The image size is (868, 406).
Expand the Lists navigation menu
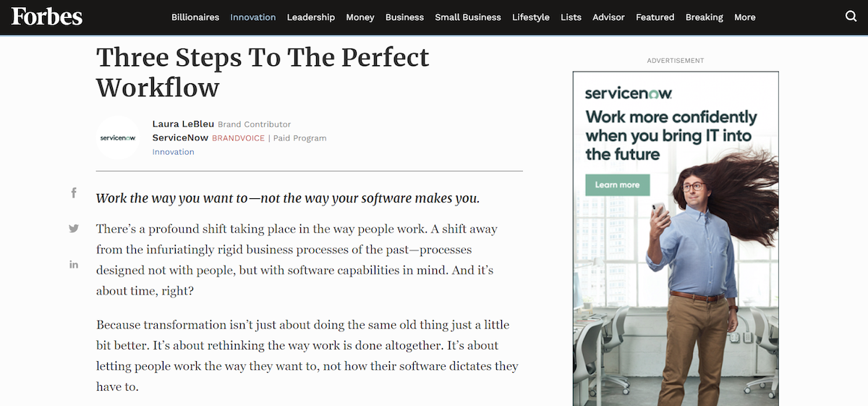pos(571,17)
